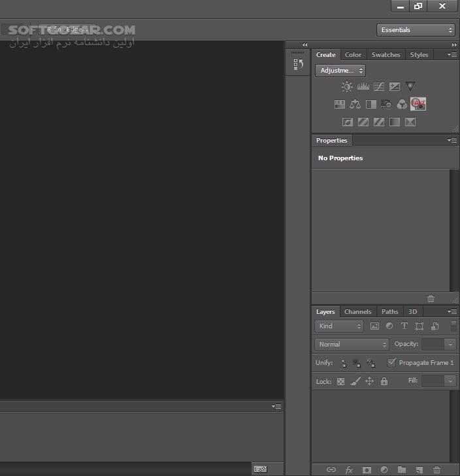Add a Color Balance adjustment (scales icon)
The height and width of the screenshot is (476, 460).
(x=355, y=105)
